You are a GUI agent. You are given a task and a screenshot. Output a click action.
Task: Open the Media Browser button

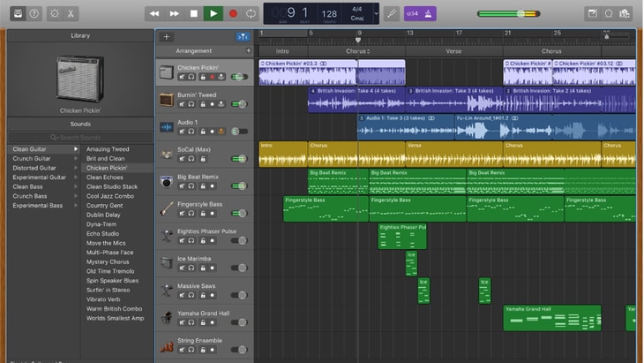625,13
